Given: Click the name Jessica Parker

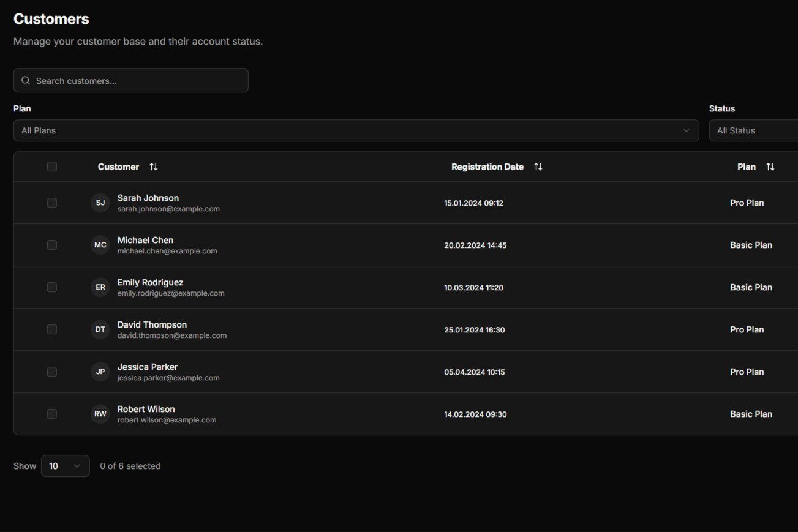Looking at the screenshot, I should click(148, 367).
